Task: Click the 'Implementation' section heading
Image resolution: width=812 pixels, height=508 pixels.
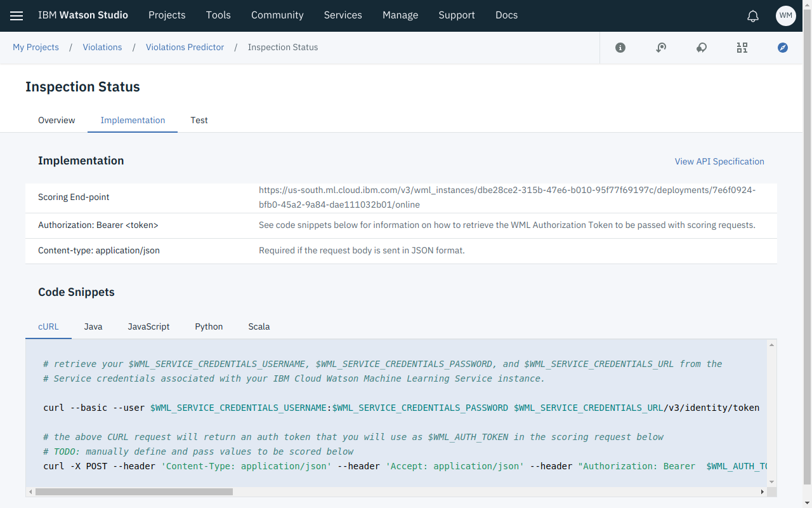Action: click(81, 161)
